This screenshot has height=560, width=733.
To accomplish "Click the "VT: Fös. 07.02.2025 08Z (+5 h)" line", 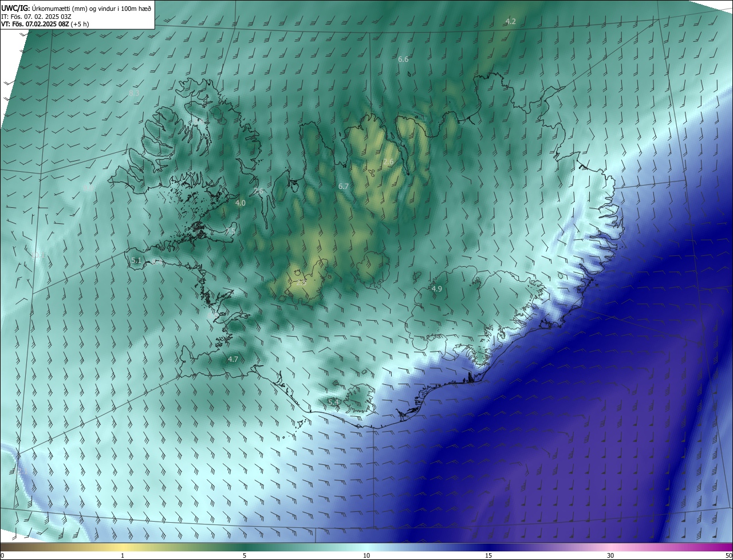I will pyautogui.click(x=45, y=24).
